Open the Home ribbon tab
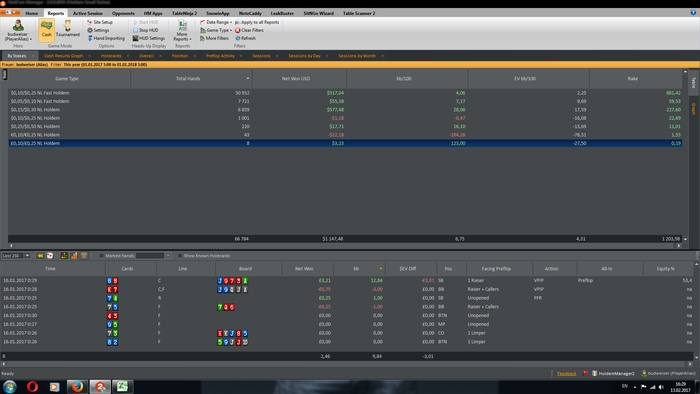Viewport: 700px width, 394px height. coord(32,13)
